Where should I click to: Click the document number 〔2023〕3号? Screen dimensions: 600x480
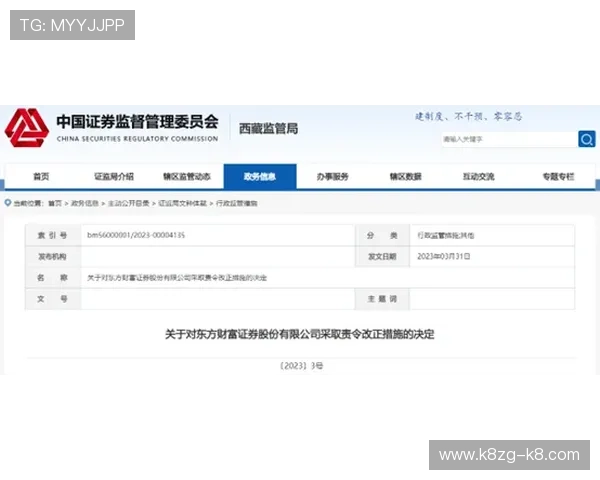pos(302,366)
